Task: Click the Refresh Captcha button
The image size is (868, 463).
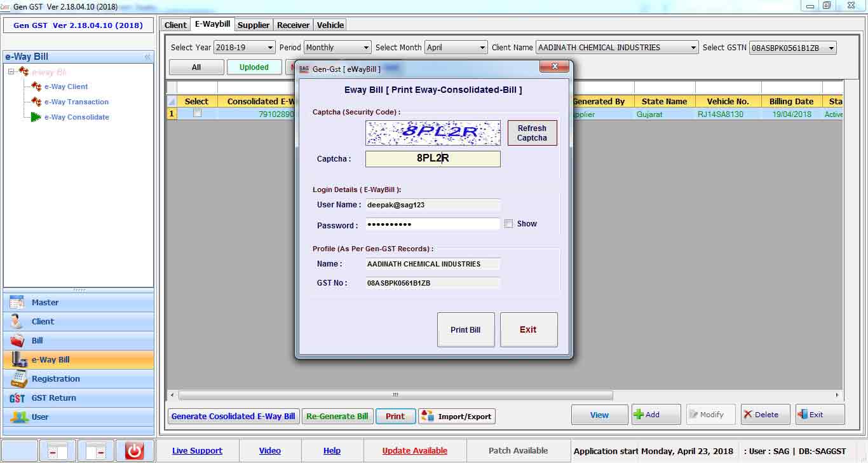Action: pos(532,133)
